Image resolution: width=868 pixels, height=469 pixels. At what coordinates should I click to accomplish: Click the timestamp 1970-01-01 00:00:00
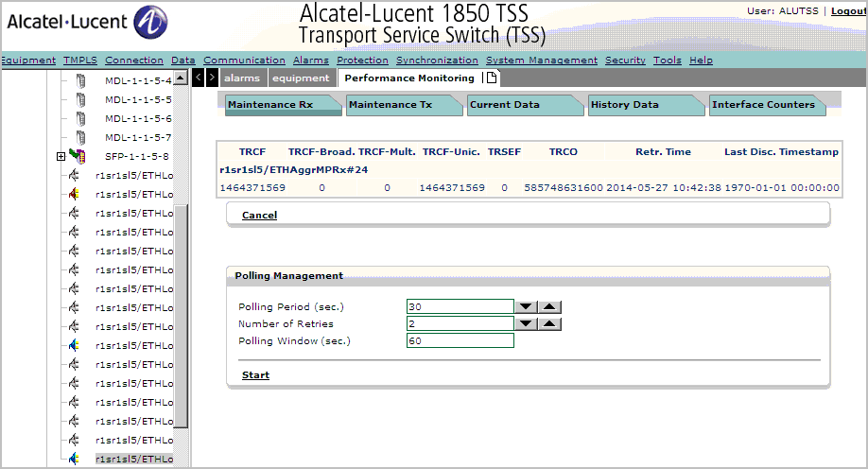point(782,188)
